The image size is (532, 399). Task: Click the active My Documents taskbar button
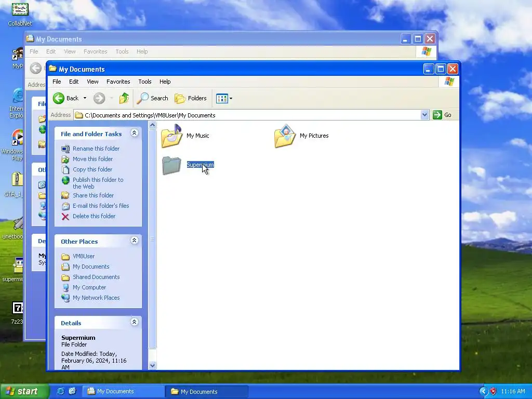pyautogui.click(x=207, y=392)
